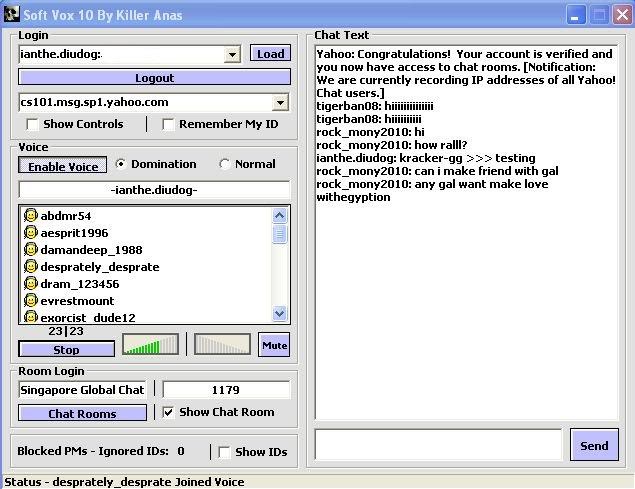Click the smiley icon beside desprately_desprate
The height and width of the screenshot is (489, 635).
pos(31,266)
